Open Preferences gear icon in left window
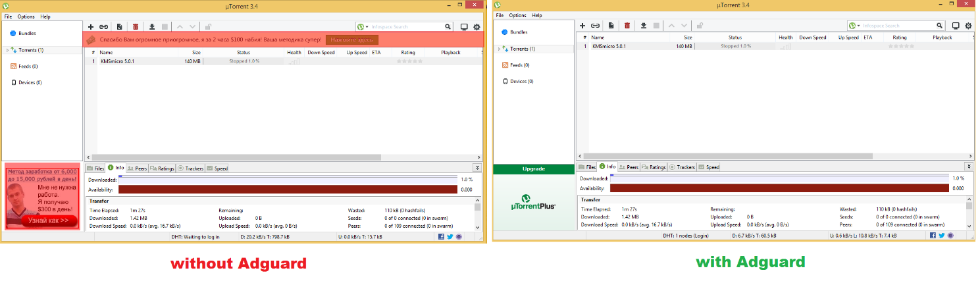980x285 pixels. click(477, 27)
